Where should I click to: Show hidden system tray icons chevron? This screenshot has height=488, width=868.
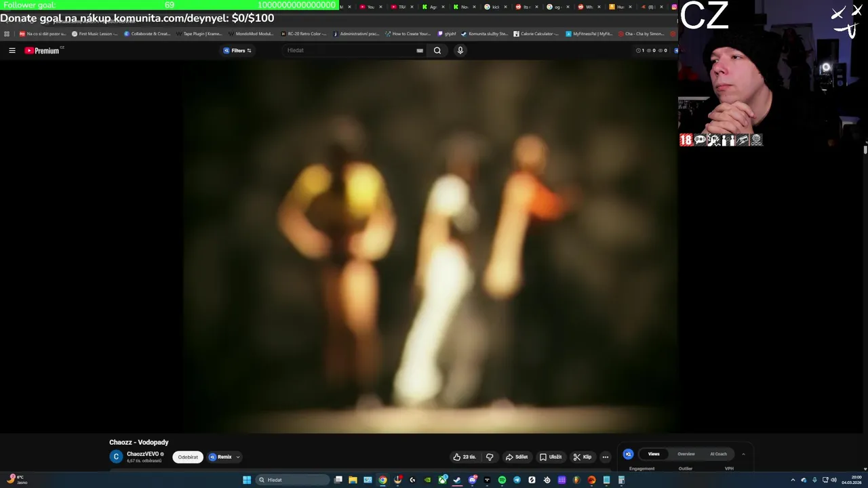click(793, 480)
